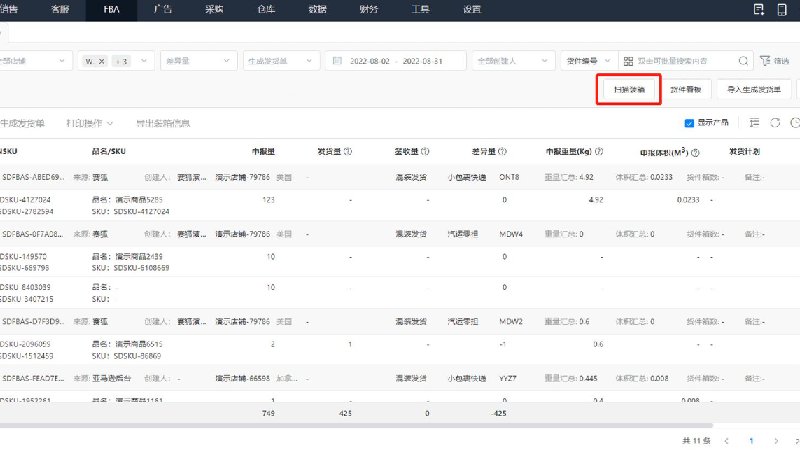Screen dimensions: 800x450
Task: Click the SKU value SDSKU-86869
Action: [137, 356]
